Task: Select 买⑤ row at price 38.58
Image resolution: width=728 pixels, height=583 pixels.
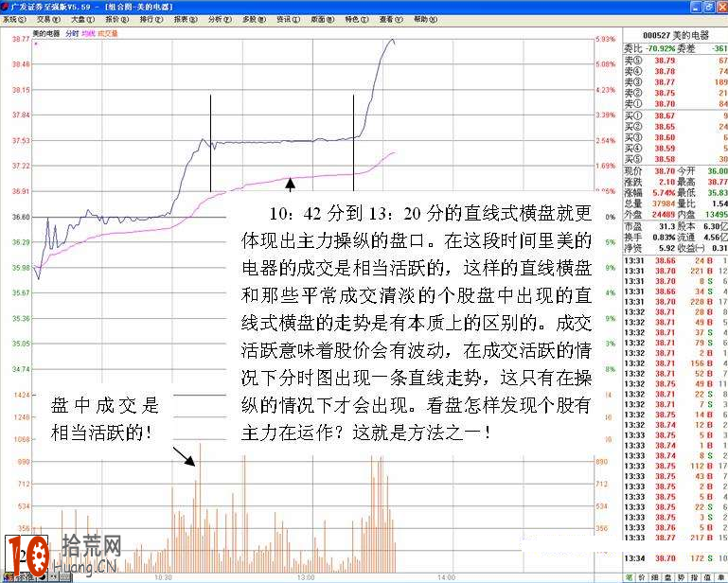Action: [676, 159]
